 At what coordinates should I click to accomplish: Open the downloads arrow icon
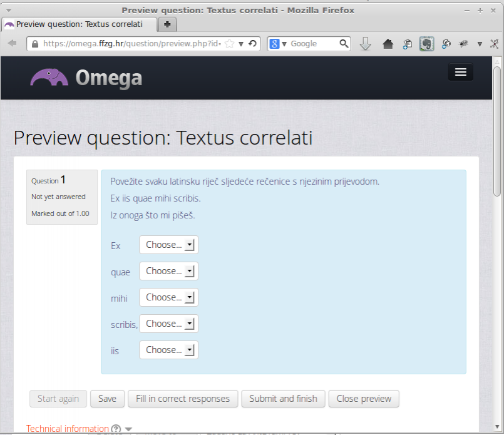tap(365, 44)
